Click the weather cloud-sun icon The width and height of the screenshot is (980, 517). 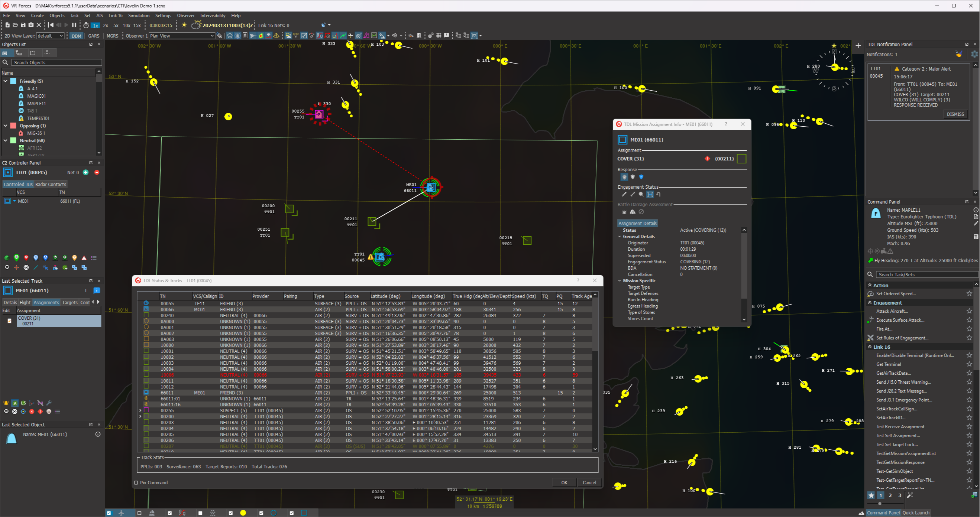pyautogui.click(x=195, y=25)
